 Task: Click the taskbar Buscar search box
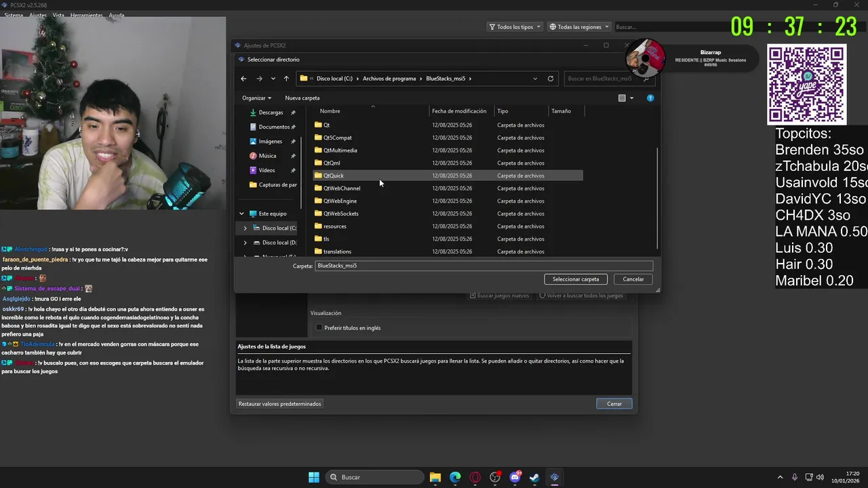[374, 477]
